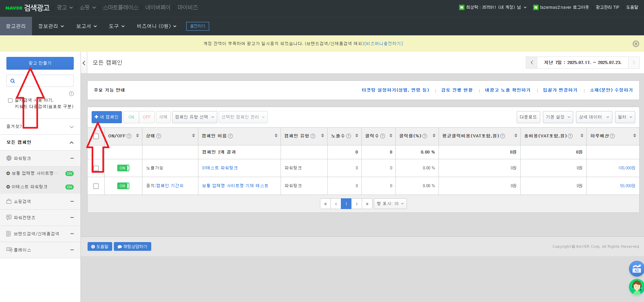Sort table by 하루예산 arrows
This screenshot has height=302, width=644.
[635, 136]
